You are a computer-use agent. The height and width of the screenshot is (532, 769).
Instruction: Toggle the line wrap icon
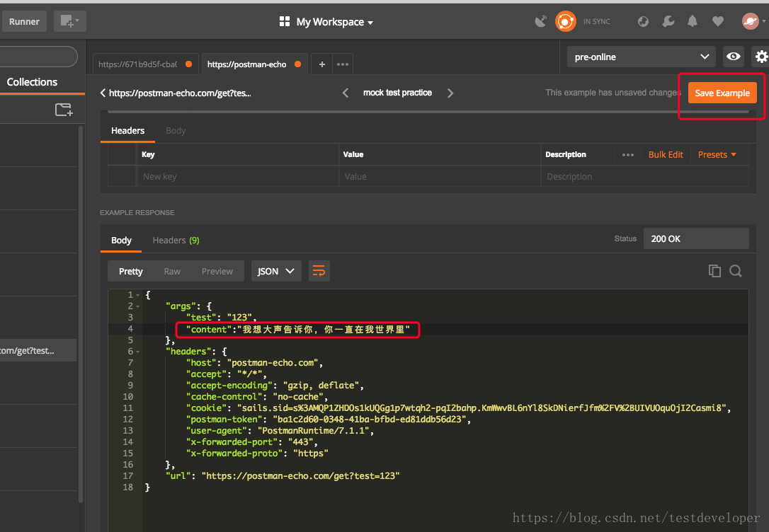pos(319,271)
